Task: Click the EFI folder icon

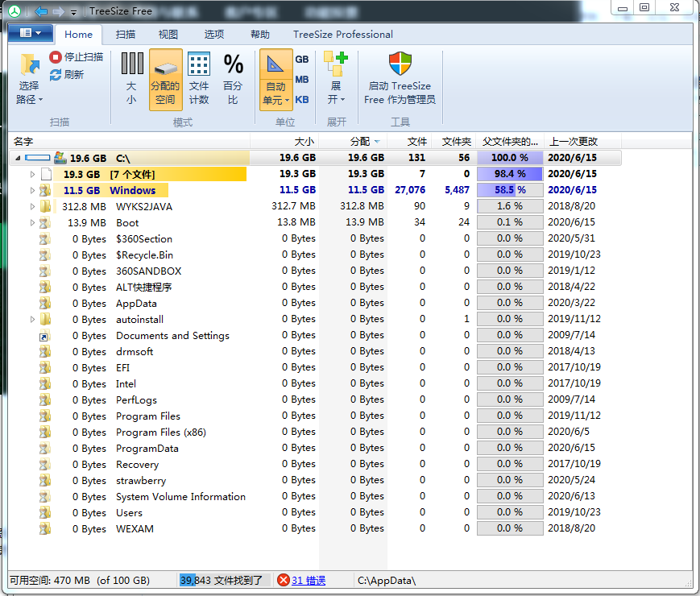Action: pyautogui.click(x=44, y=368)
